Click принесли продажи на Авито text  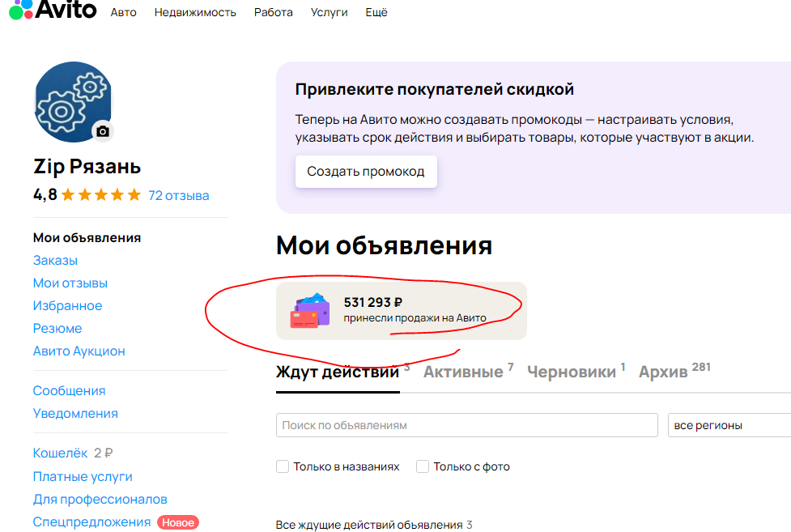415,318
